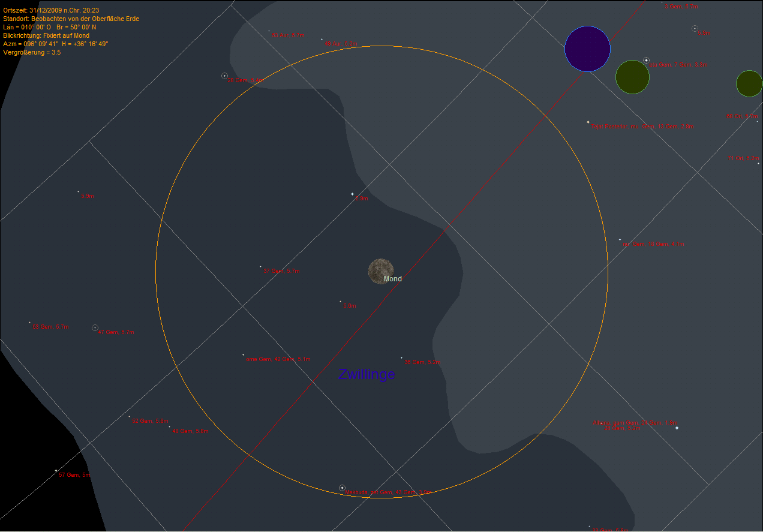Click the Moon disc image
The image size is (763, 532).
[380, 271]
